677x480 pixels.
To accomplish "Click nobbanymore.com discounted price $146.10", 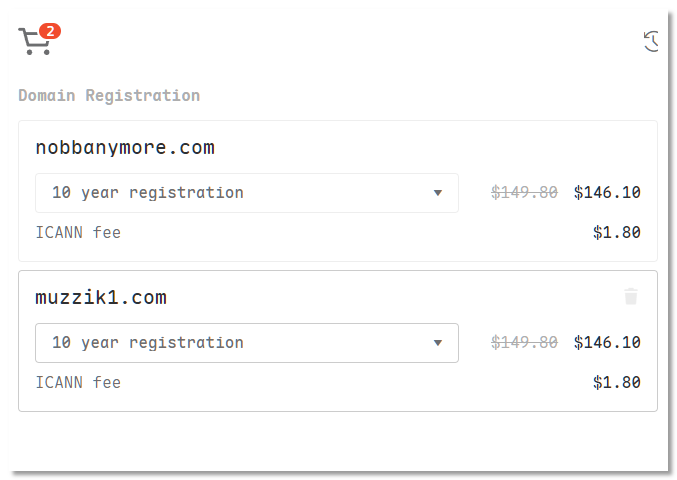I will click(x=607, y=193).
